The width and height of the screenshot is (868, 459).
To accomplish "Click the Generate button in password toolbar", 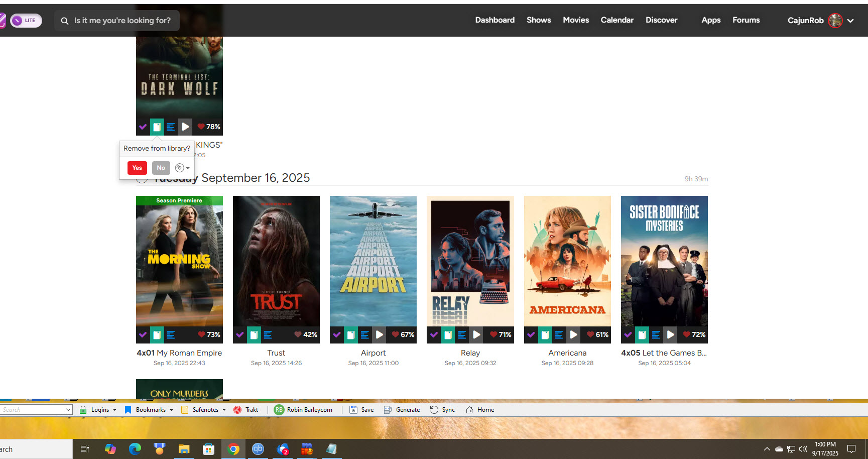I will pyautogui.click(x=402, y=410).
